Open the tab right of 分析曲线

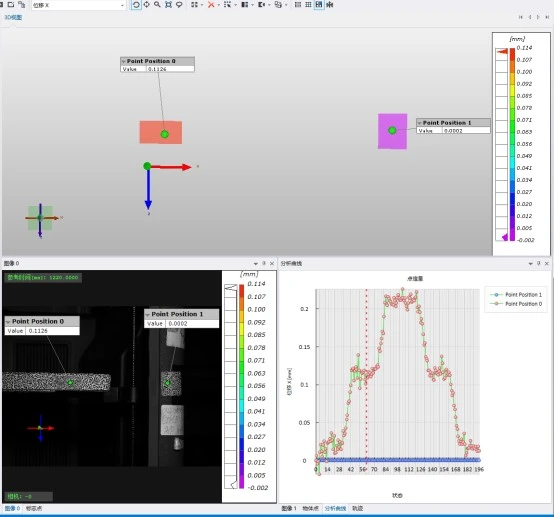pyautogui.click(x=358, y=509)
